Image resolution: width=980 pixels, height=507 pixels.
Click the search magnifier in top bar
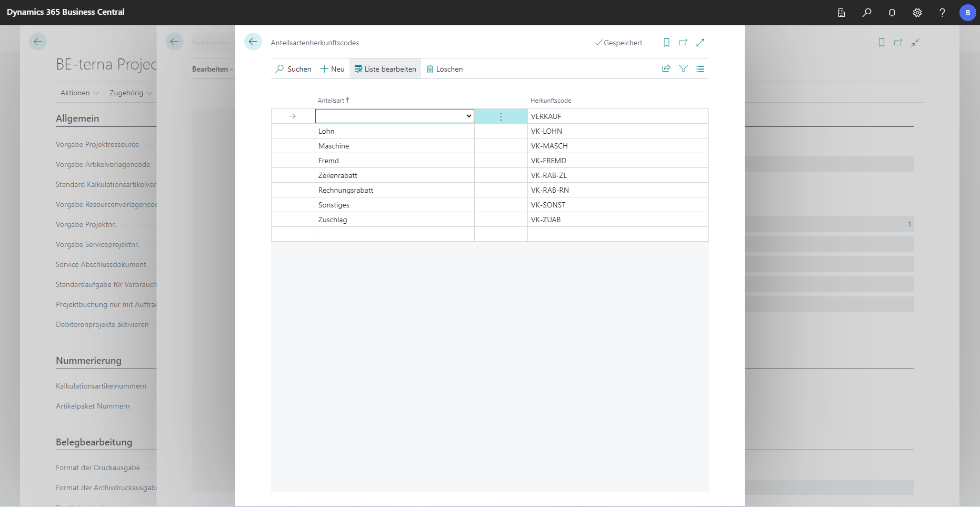point(867,13)
